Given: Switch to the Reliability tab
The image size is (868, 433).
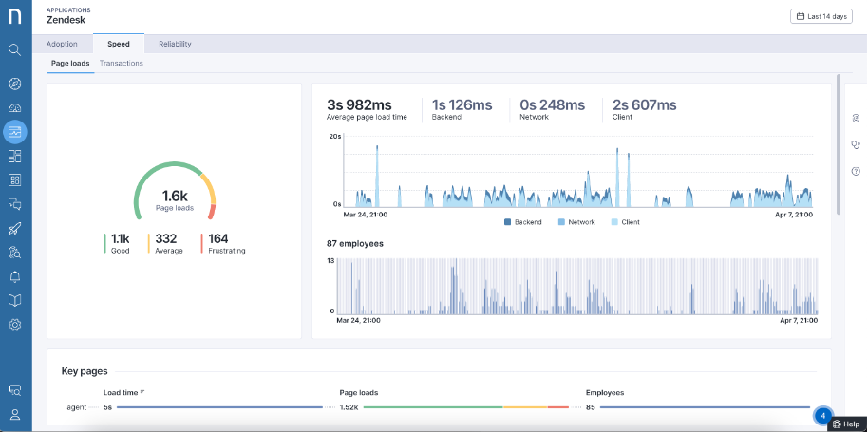Looking at the screenshot, I should click(x=175, y=44).
